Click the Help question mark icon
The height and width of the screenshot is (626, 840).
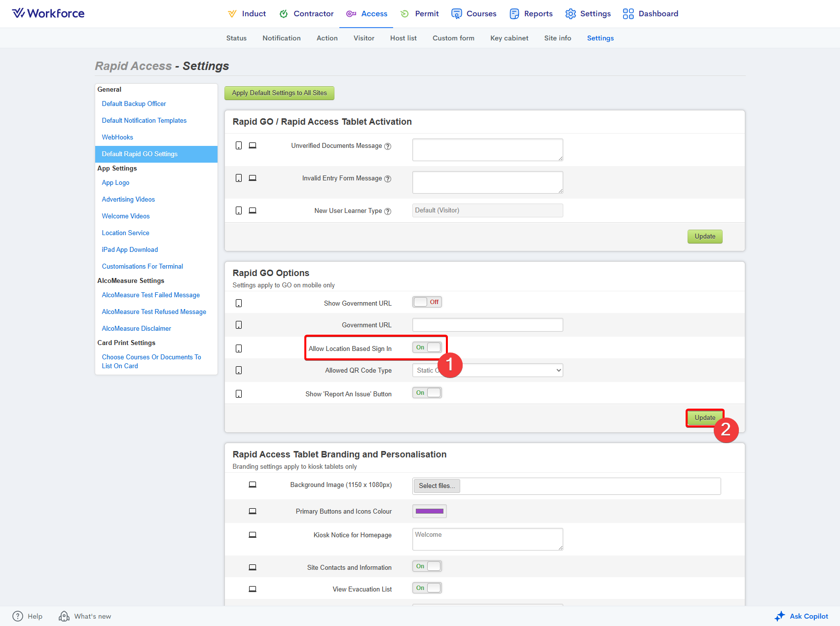tap(18, 616)
